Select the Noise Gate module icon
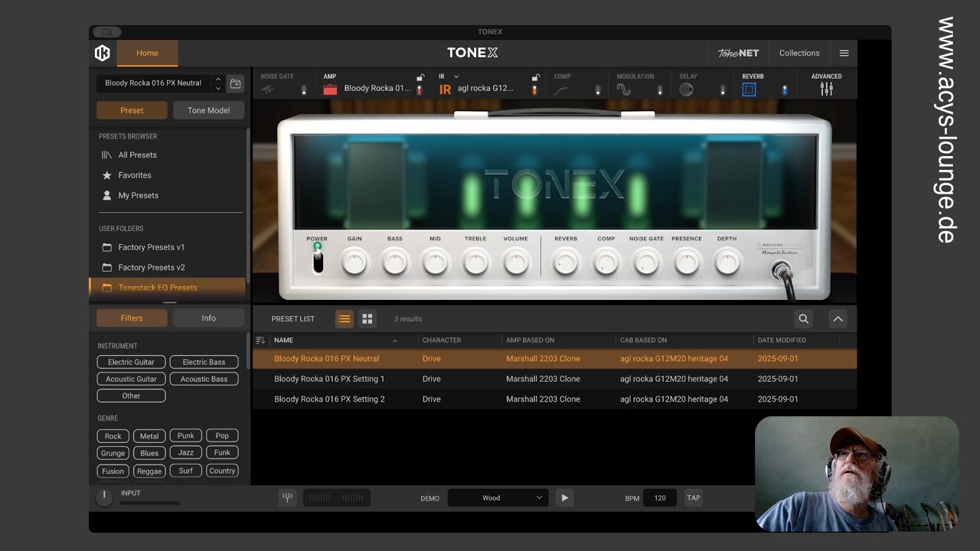980x551 pixels. [x=268, y=90]
